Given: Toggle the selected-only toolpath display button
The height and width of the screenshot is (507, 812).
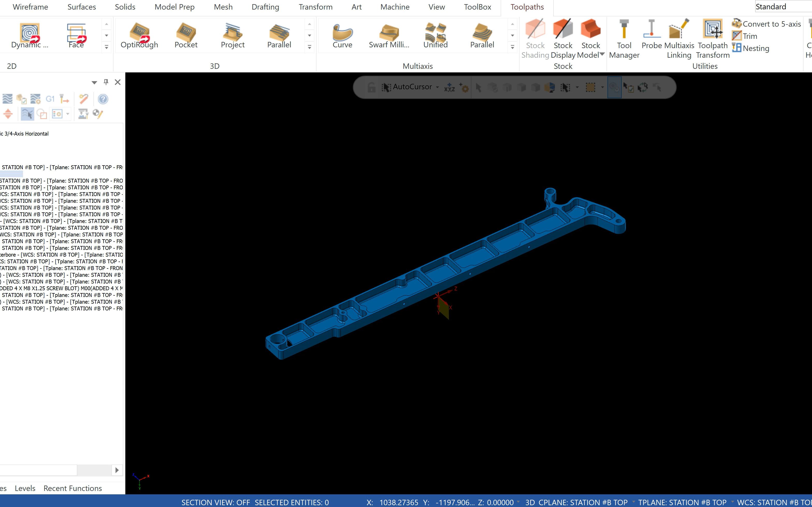Looking at the screenshot, I should (27, 114).
